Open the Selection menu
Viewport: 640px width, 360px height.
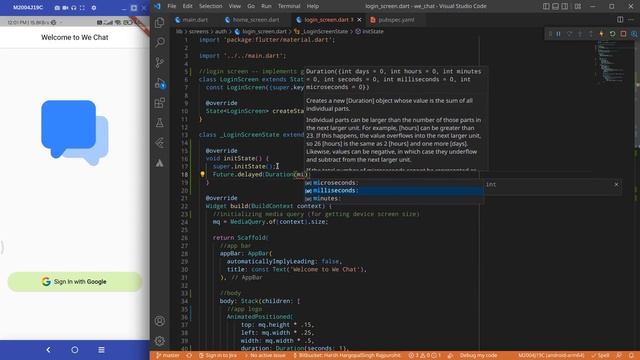coord(211,6)
